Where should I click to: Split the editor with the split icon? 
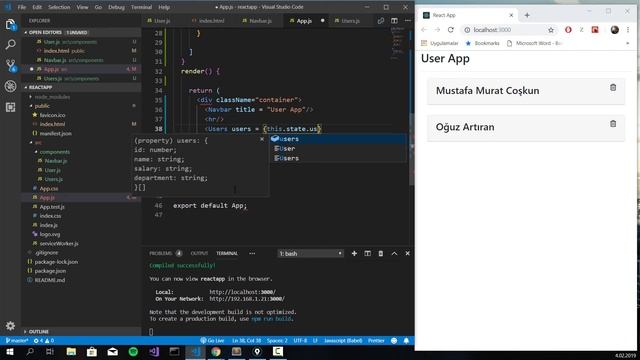[x=394, y=20]
